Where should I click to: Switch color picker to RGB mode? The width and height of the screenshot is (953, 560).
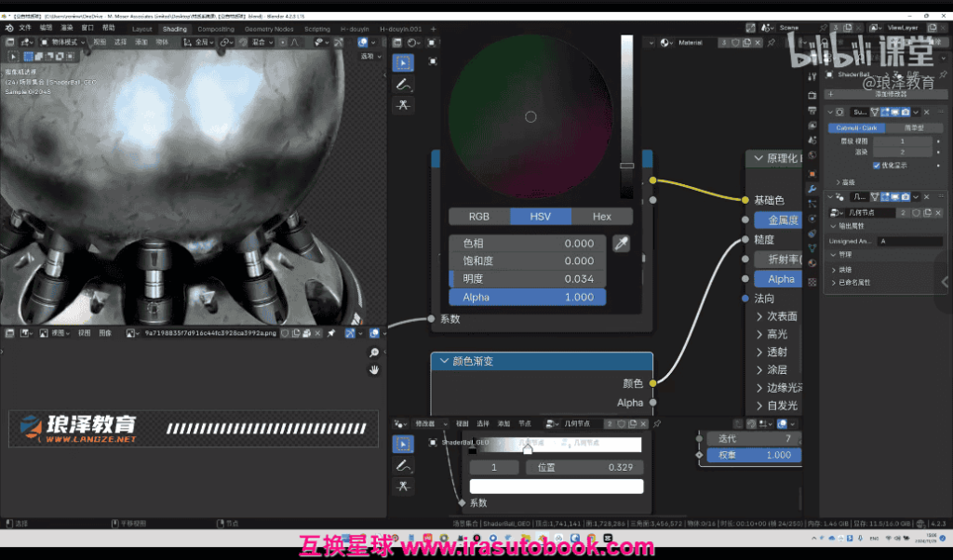(x=478, y=217)
